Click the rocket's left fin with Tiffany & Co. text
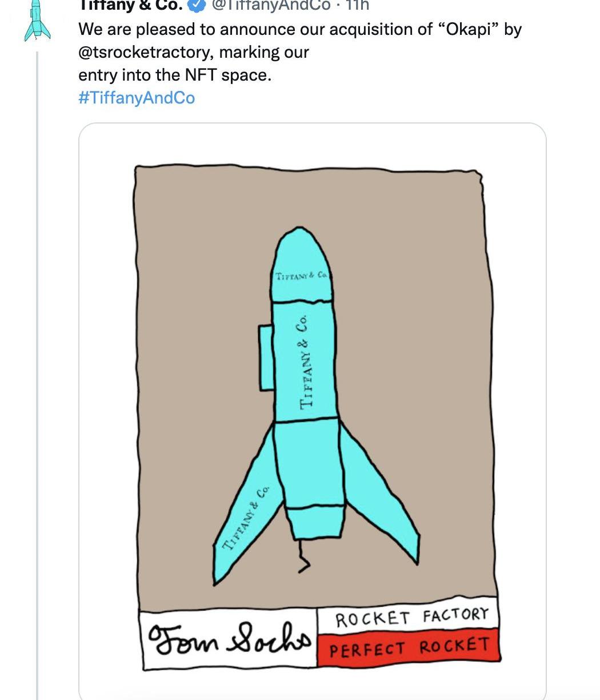 click(245, 520)
